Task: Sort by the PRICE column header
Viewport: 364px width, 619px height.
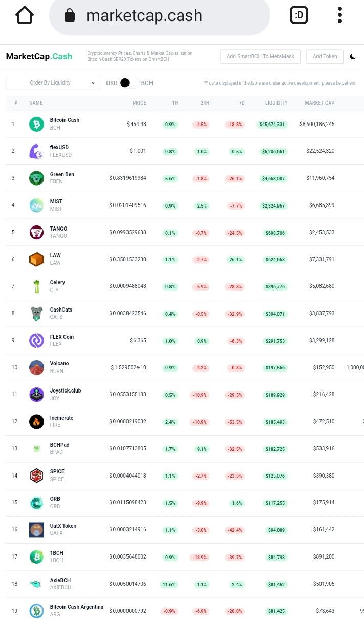Action: pos(139,103)
